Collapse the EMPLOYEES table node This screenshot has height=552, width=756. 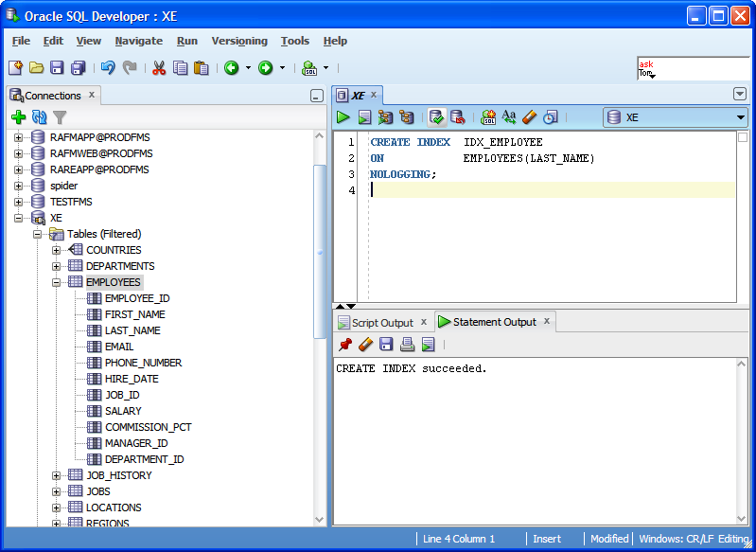57,282
